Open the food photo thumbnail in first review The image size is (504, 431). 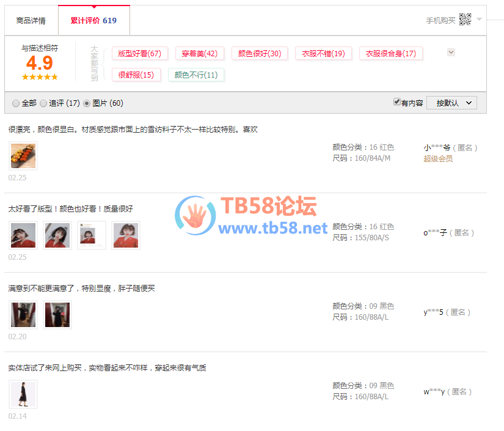[23, 156]
